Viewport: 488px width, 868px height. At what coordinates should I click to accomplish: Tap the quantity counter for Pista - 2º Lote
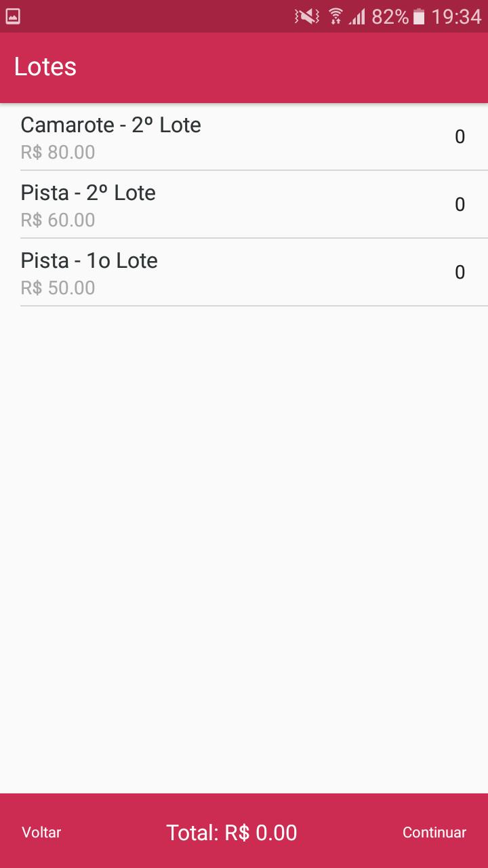coord(460,205)
